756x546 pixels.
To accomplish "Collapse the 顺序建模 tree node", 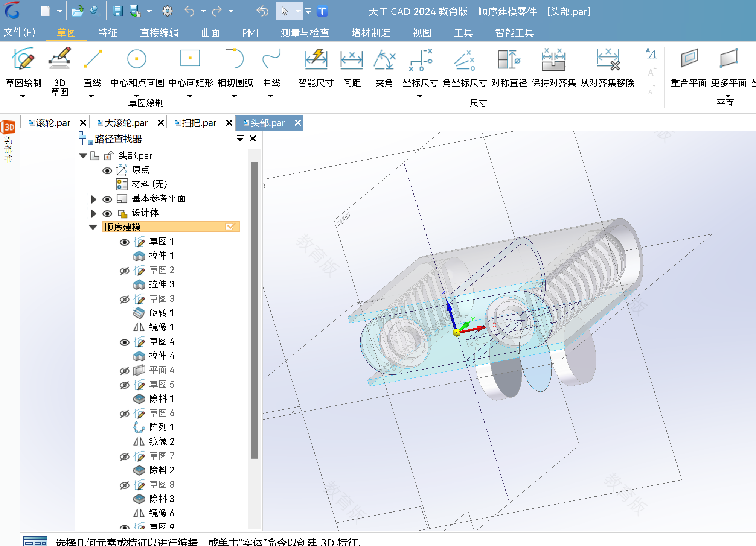I will click(93, 227).
